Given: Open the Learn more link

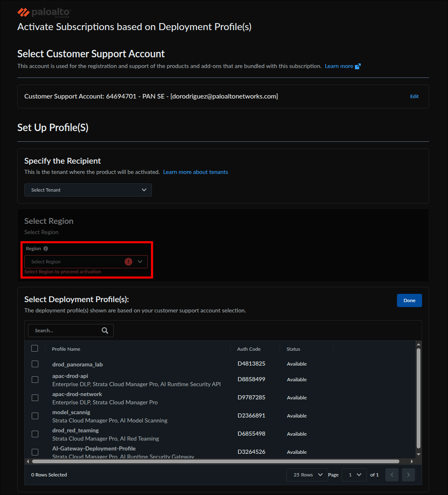Looking at the screenshot, I should pos(339,66).
